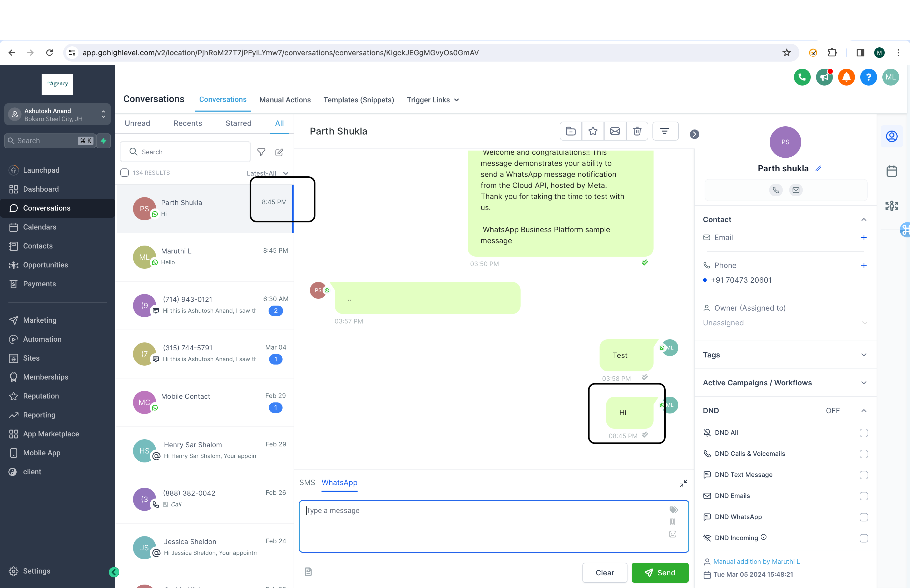Switch to the SMS tab

pyautogui.click(x=307, y=483)
